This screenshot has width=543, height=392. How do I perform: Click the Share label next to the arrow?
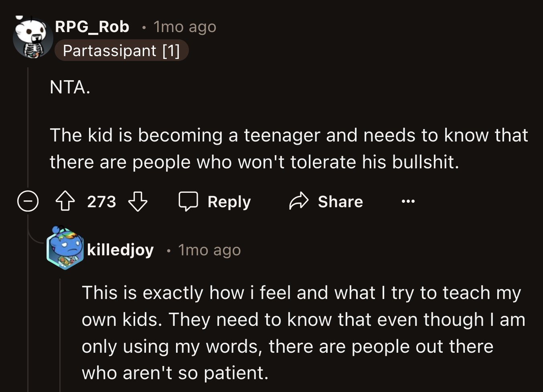340,202
